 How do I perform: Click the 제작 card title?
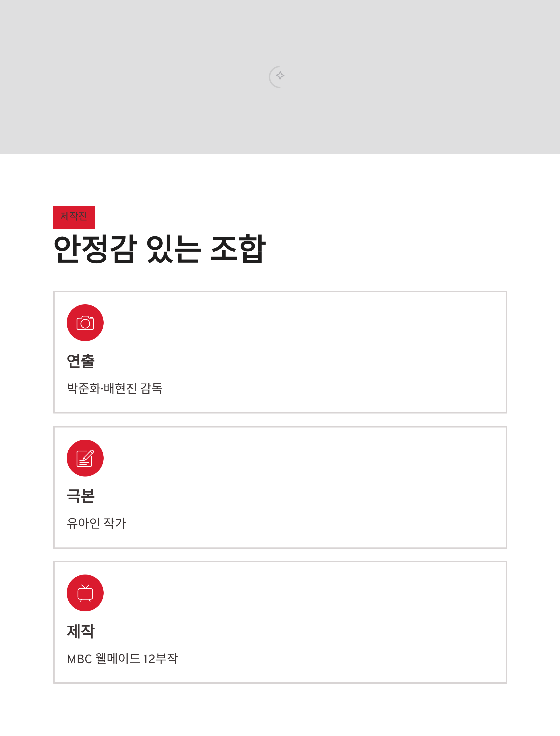(x=81, y=631)
